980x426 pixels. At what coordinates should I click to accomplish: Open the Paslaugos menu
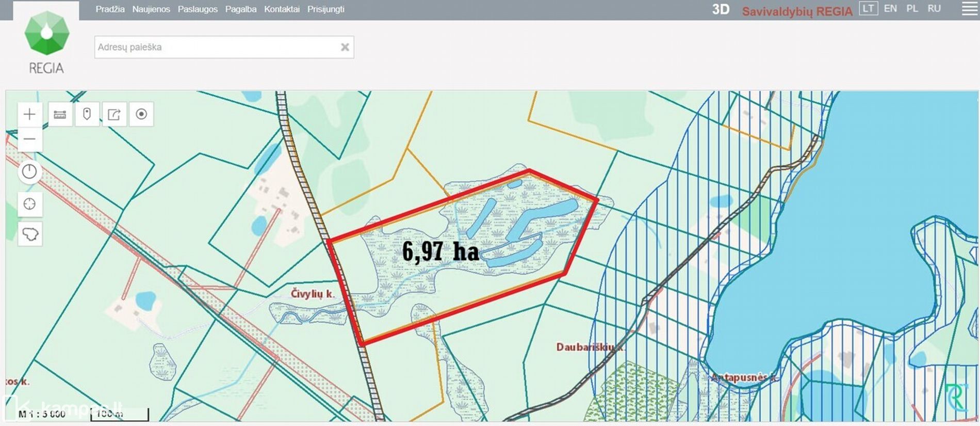(198, 9)
